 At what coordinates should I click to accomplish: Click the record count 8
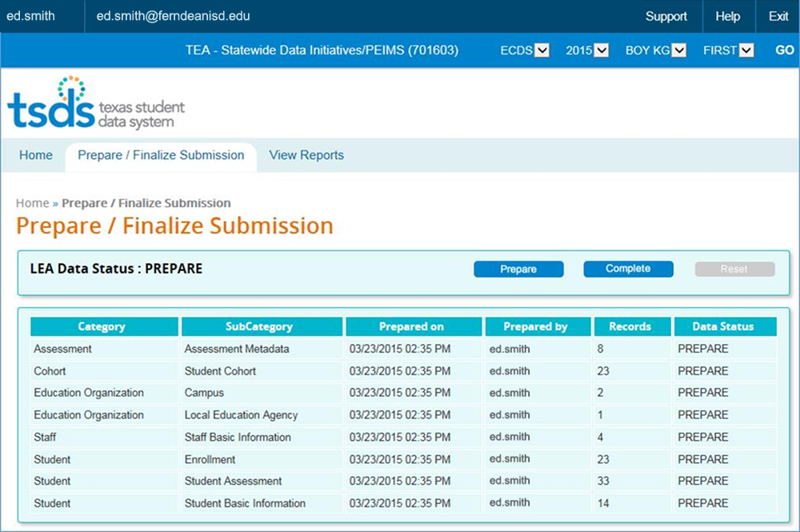point(601,349)
